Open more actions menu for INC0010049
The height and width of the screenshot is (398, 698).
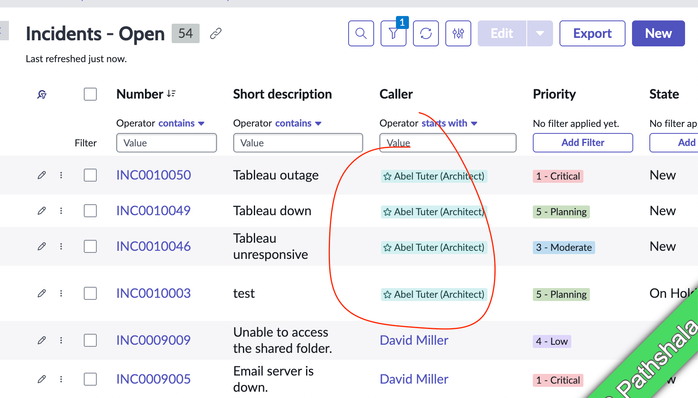pos(61,211)
